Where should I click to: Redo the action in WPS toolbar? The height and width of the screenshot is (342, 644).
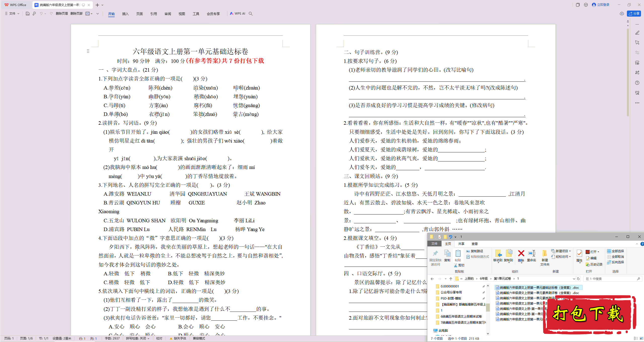coord(51,14)
